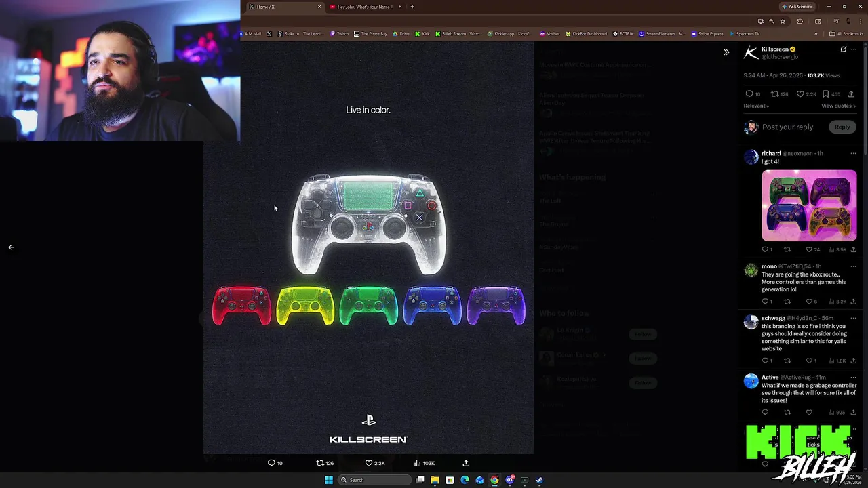868x488 pixels.
Task: Open View quotes link
Action: pyautogui.click(x=839, y=106)
